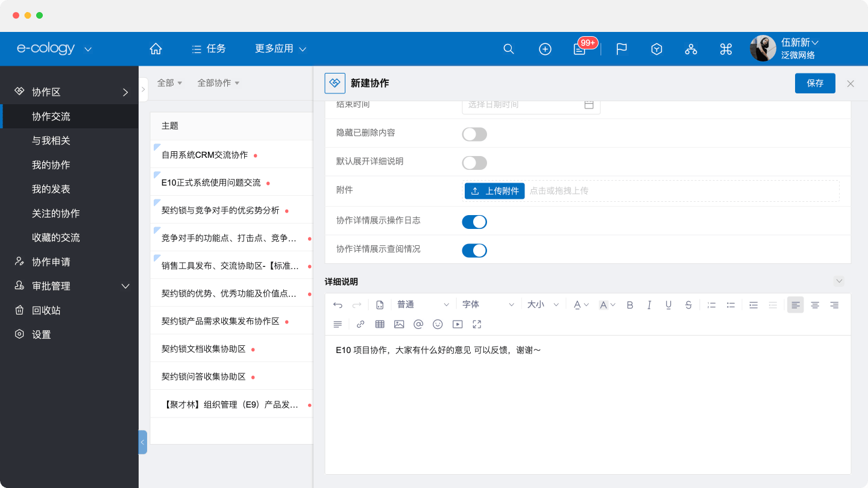Insert a table in editor
This screenshot has width=868, height=488.
pyautogui.click(x=380, y=324)
